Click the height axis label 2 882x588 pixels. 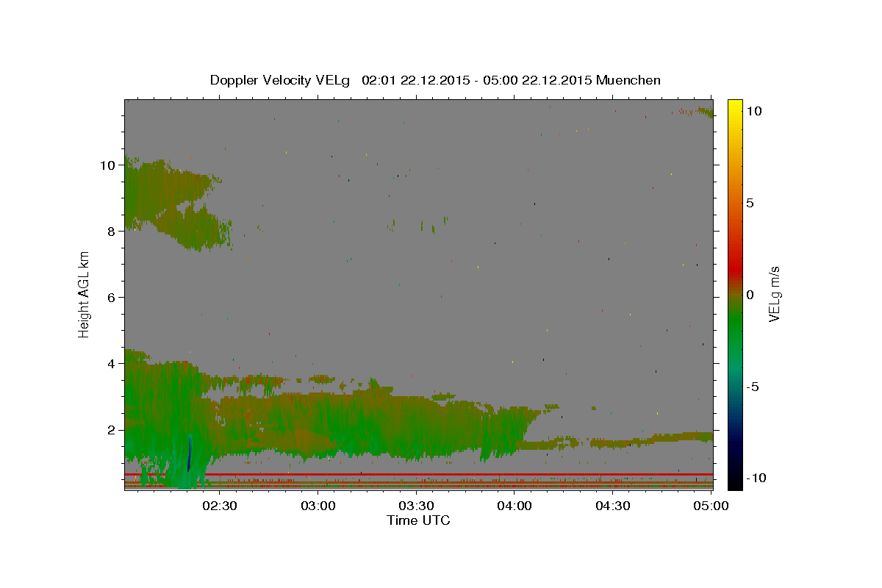112,430
